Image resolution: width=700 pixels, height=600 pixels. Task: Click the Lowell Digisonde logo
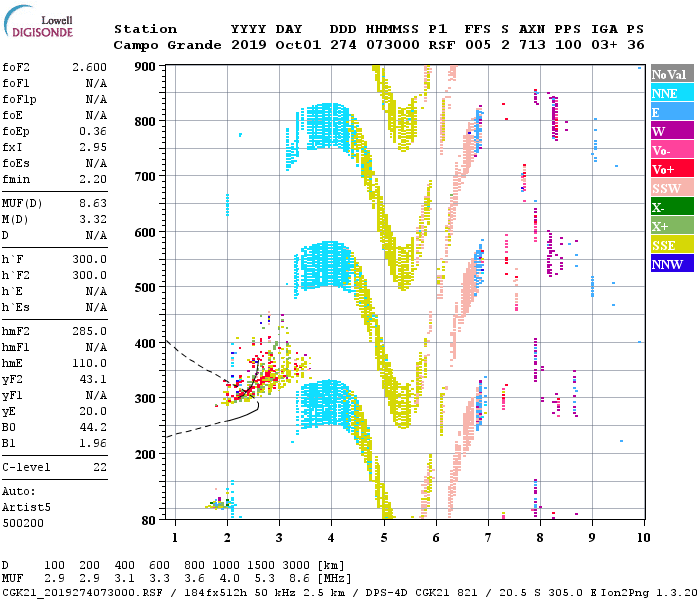click(38, 21)
